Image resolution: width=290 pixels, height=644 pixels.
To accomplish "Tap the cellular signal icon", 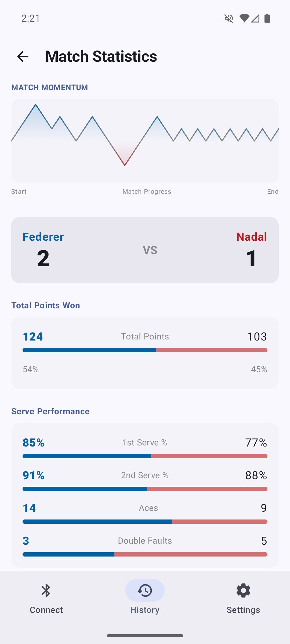I will pos(255,18).
